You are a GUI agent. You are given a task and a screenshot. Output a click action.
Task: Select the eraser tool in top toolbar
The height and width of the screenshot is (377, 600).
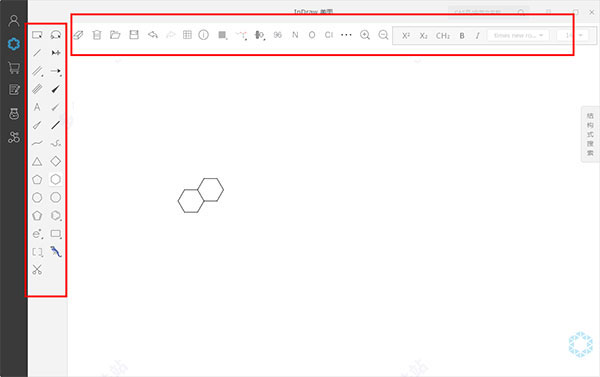(x=78, y=35)
